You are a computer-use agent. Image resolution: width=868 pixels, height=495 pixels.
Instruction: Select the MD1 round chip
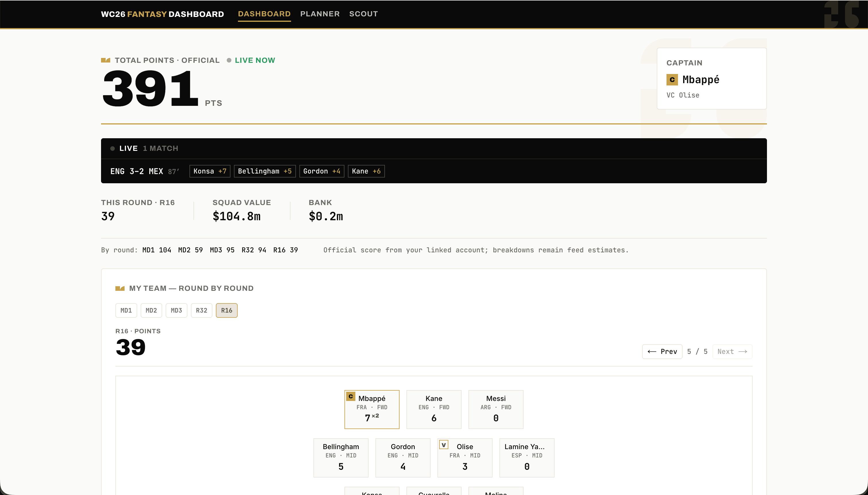pyautogui.click(x=126, y=310)
